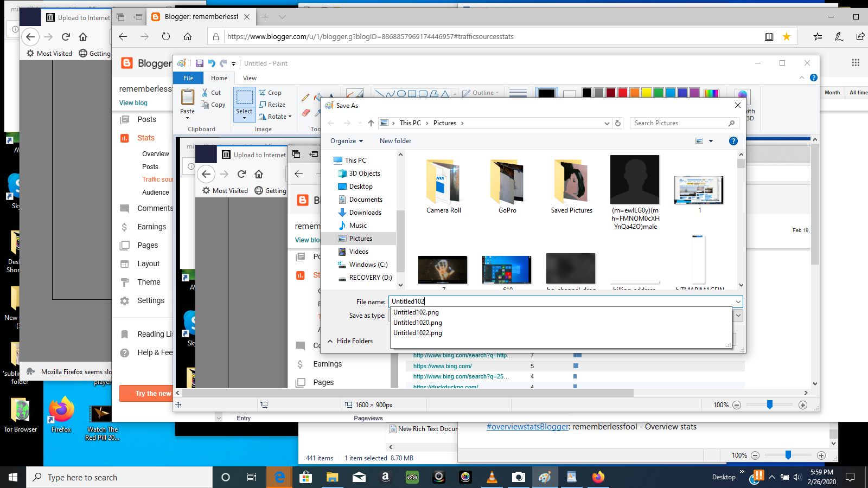Click the Paint Help question mark icon

click(813, 78)
